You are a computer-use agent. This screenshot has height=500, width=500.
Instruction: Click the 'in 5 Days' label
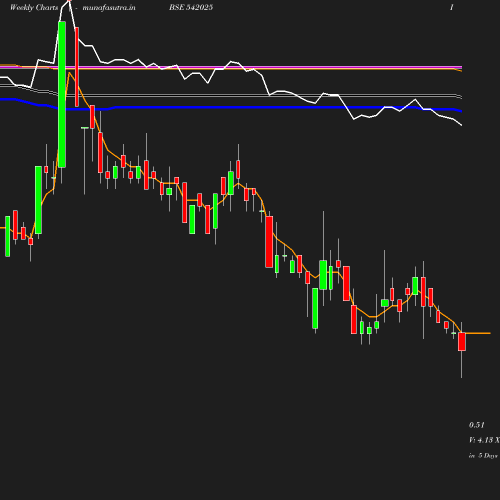pyautogui.click(x=483, y=455)
